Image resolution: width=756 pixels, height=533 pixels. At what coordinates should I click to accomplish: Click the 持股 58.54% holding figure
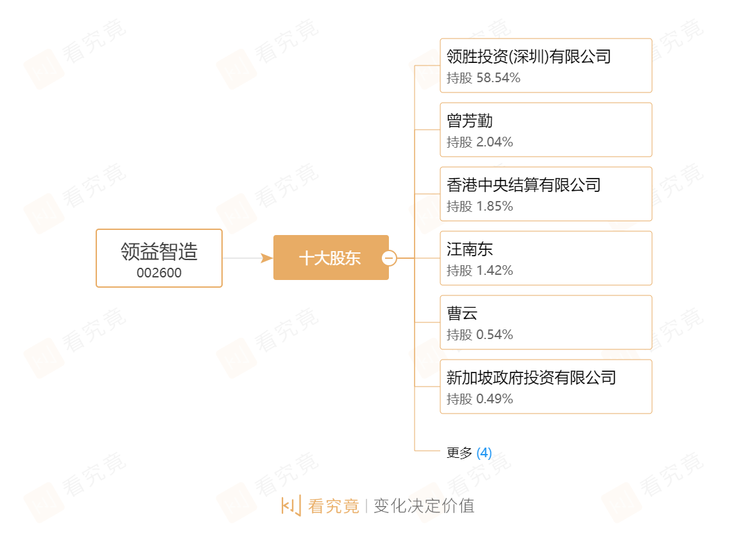click(483, 78)
